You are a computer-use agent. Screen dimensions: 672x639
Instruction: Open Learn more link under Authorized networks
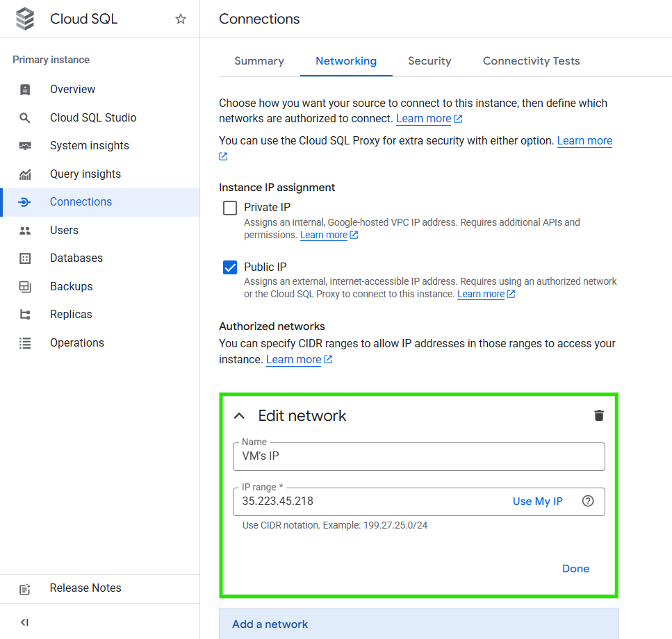coord(294,360)
